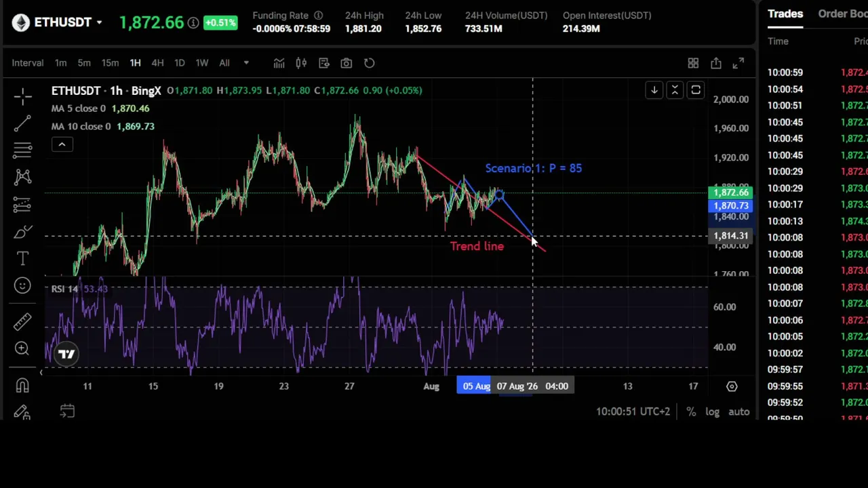
Task: Open the chart template settings icon
Action: tap(324, 63)
